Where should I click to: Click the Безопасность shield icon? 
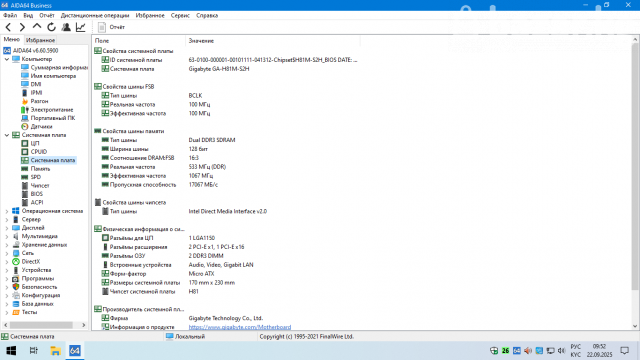click(16, 287)
